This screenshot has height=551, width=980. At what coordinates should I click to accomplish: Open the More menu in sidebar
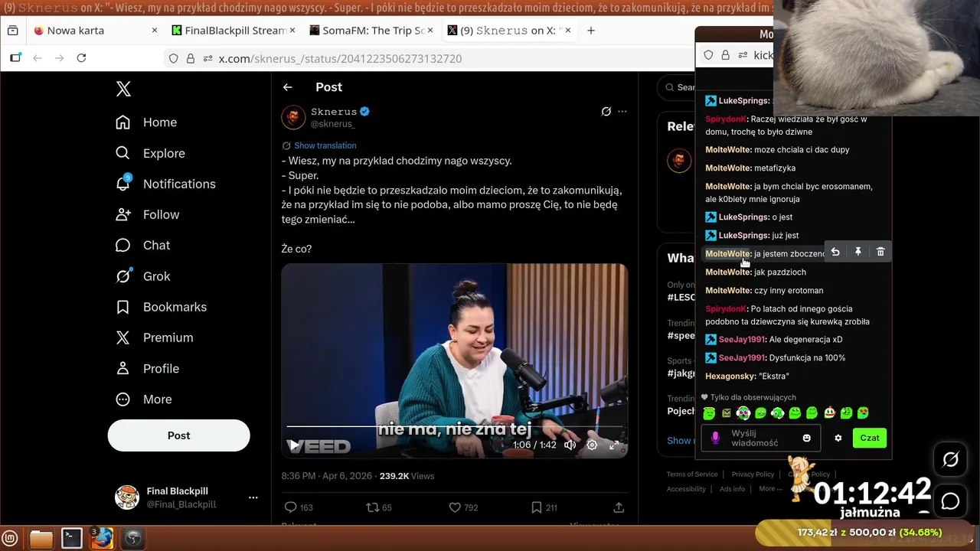143,399
